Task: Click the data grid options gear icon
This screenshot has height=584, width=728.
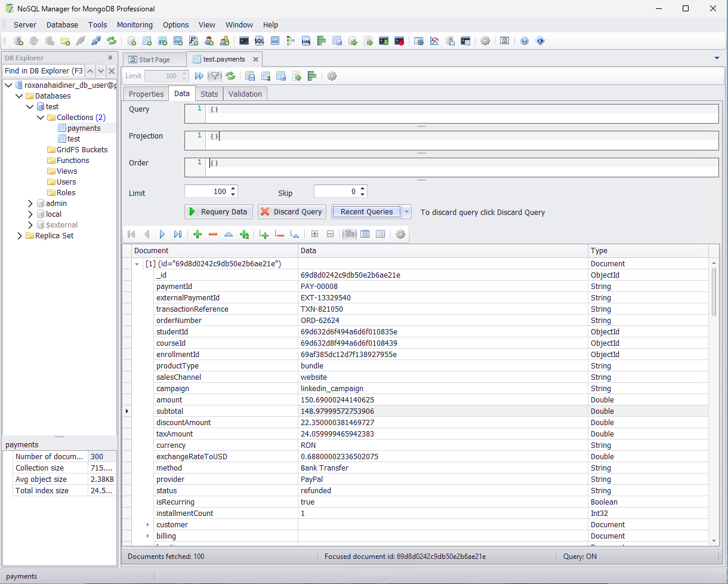Action: (x=400, y=234)
